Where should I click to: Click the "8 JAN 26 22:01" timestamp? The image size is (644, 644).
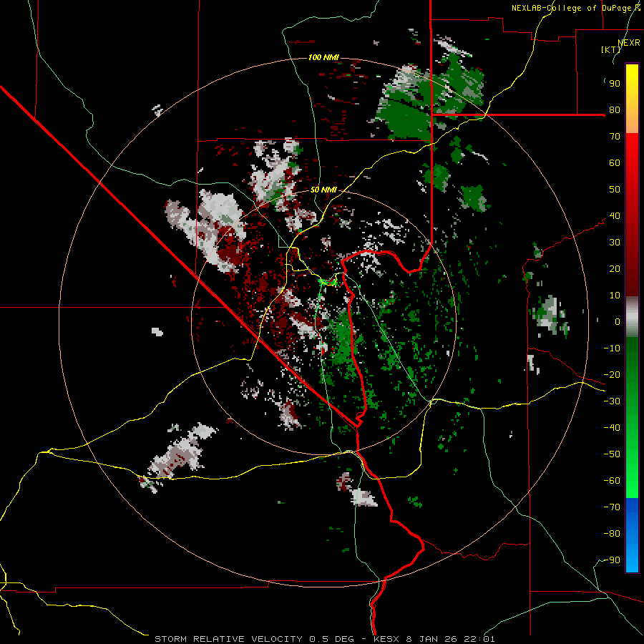point(450,639)
